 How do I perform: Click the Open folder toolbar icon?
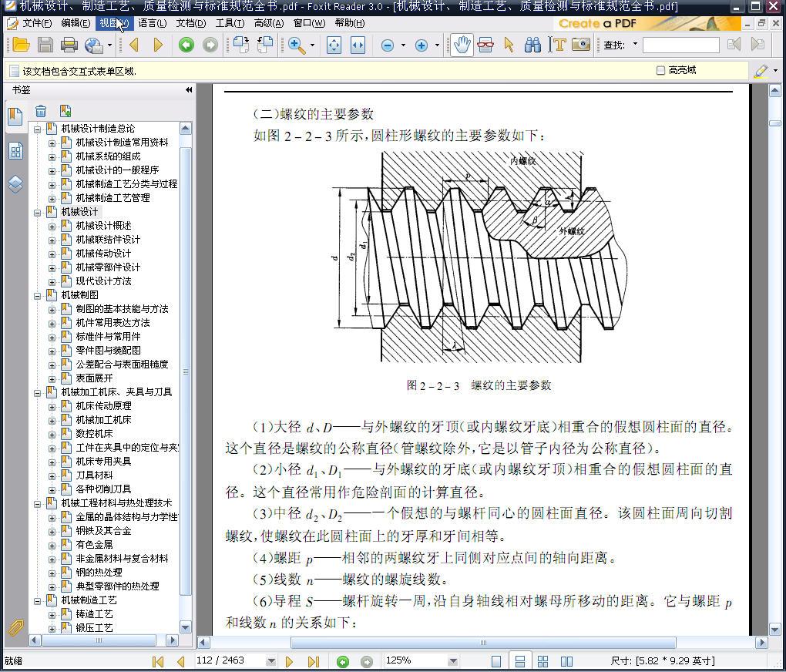coord(21,45)
